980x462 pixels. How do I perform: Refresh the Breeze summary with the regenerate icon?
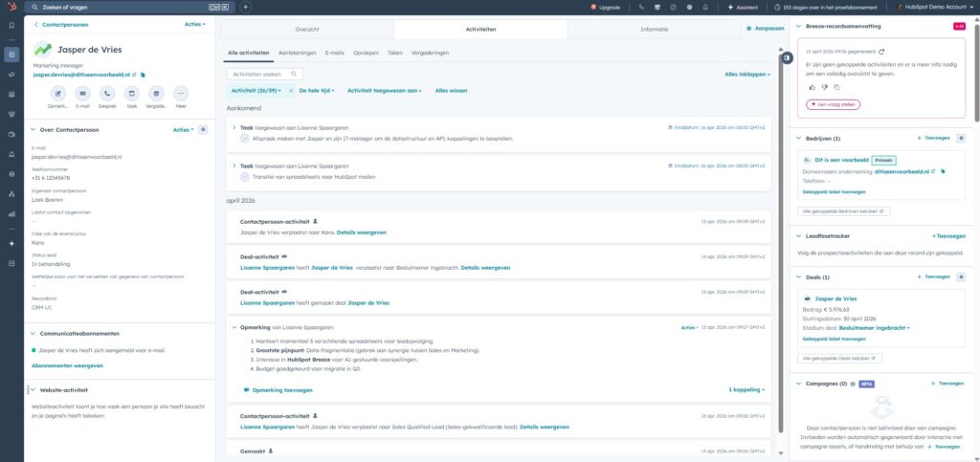pyautogui.click(x=881, y=52)
